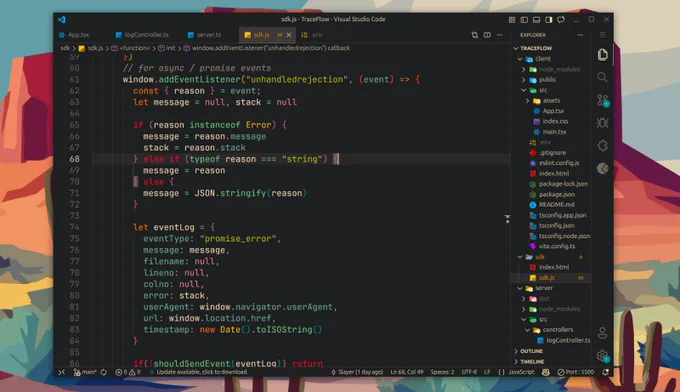
Task: Expand the TIMELINE section
Action: click(532, 361)
